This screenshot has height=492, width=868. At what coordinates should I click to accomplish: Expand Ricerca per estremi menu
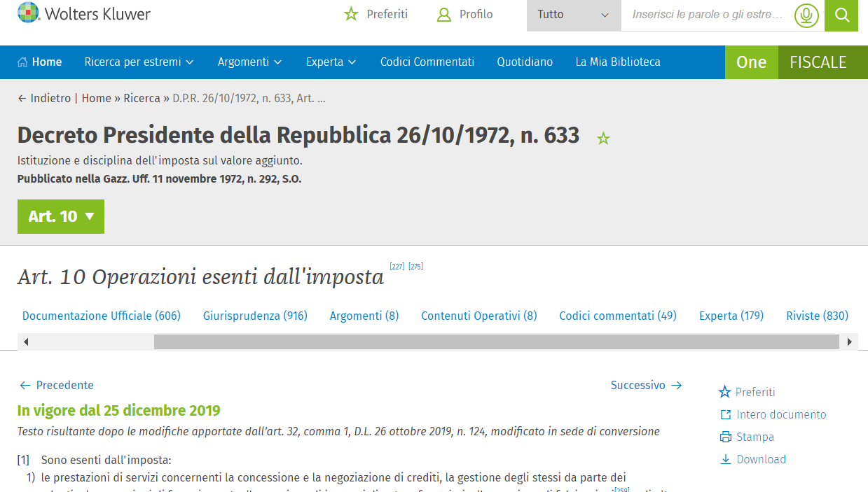pyautogui.click(x=139, y=62)
